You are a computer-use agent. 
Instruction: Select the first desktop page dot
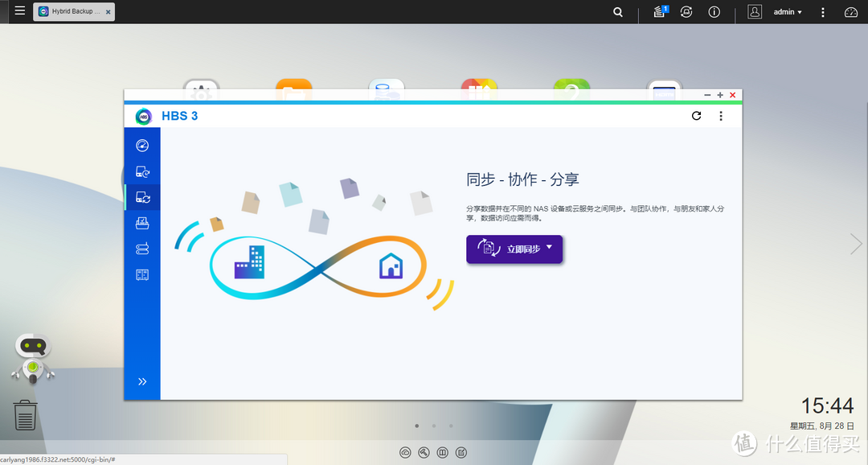point(417,426)
